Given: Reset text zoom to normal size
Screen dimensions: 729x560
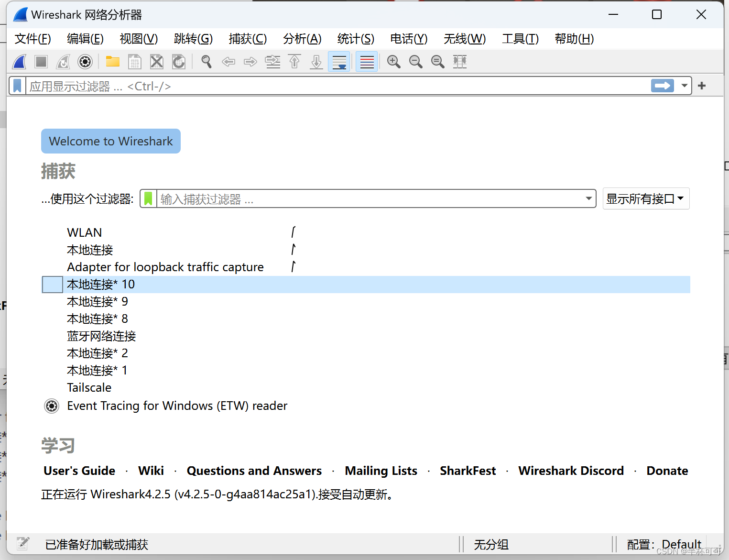Looking at the screenshot, I should (438, 62).
